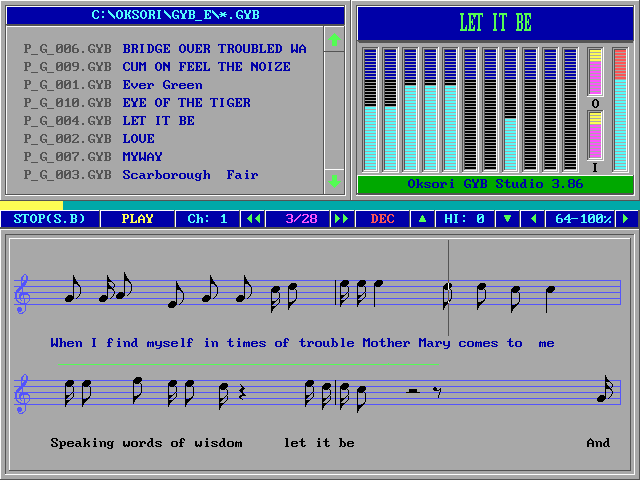Click the DEC button
Image resolution: width=640 pixels, height=480 pixels.
382,219
